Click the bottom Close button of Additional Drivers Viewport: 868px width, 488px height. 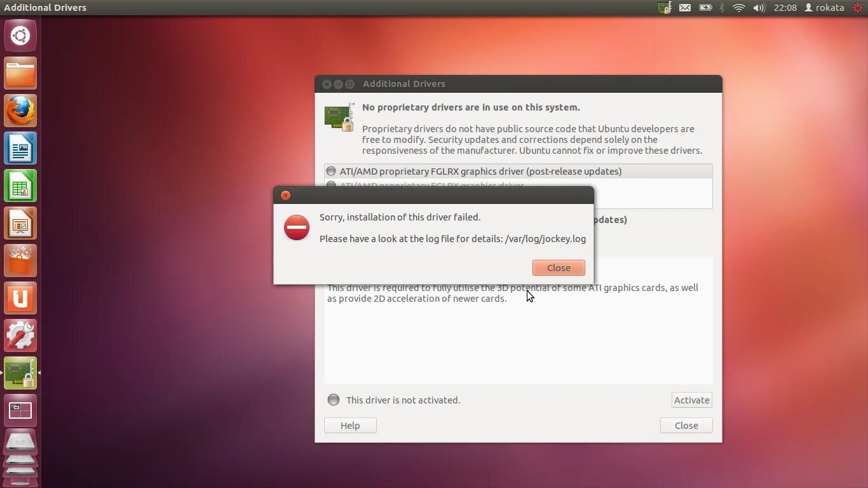686,425
